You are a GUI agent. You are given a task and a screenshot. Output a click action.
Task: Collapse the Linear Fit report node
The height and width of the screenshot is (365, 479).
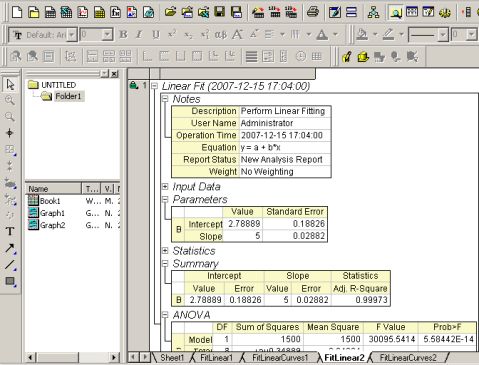tap(154, 86)
